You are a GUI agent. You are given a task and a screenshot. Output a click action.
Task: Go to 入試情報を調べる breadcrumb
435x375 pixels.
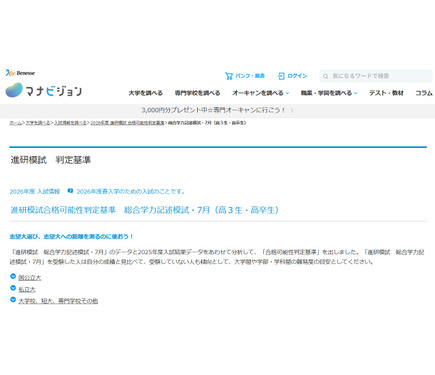pos(70,123)
